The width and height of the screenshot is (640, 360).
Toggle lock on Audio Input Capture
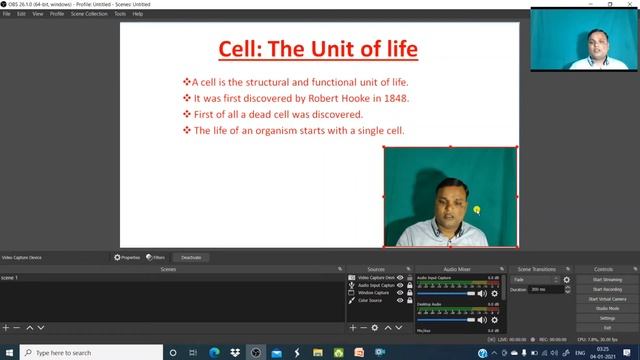pyautogui.click(x=409, y=285)
